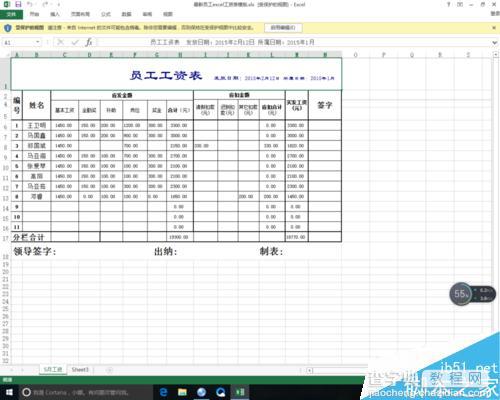This screenshot has width=500, height=400.
Task: Open the Name Box dropdown arrow
Action: [38, 42]
